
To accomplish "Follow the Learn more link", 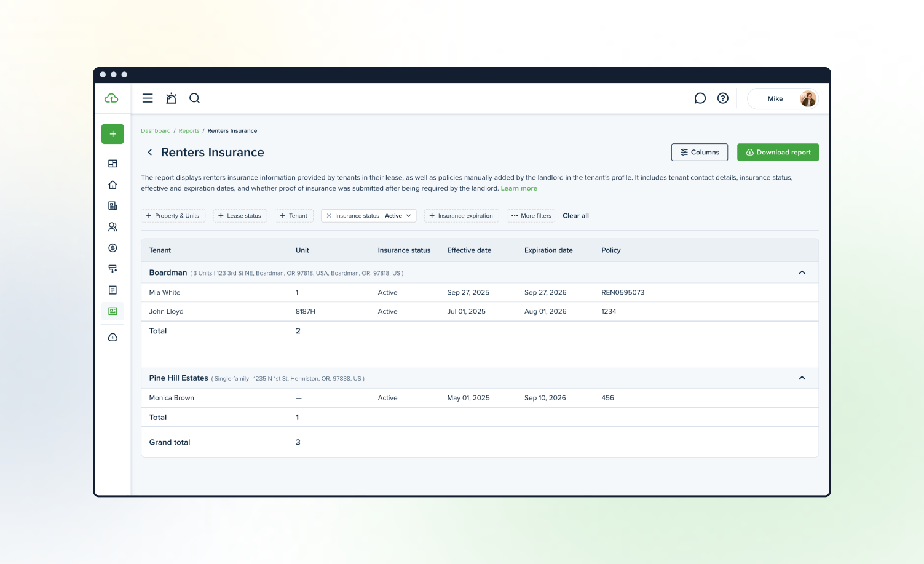I will [x=519, y=189].
